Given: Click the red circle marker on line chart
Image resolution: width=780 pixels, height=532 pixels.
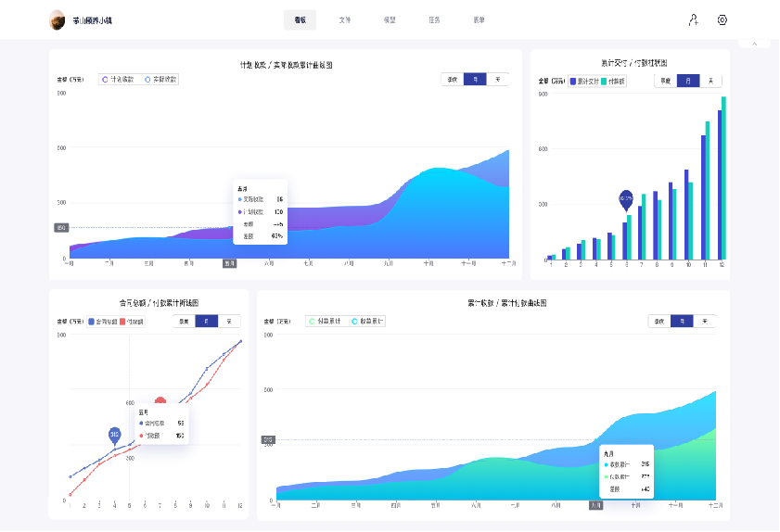Looking at the screenshot, I should (x=160, y=402).
